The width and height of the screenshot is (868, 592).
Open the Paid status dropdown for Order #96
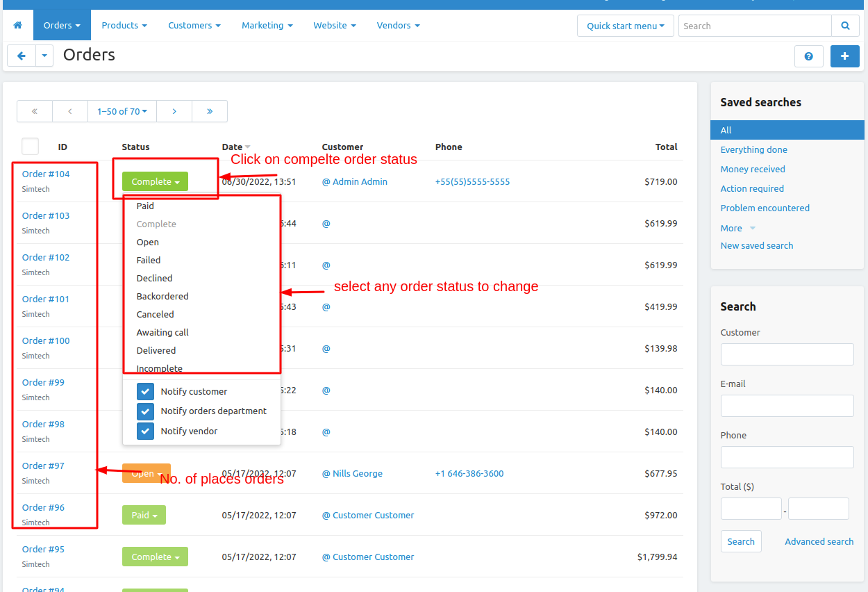pos(144,515)
